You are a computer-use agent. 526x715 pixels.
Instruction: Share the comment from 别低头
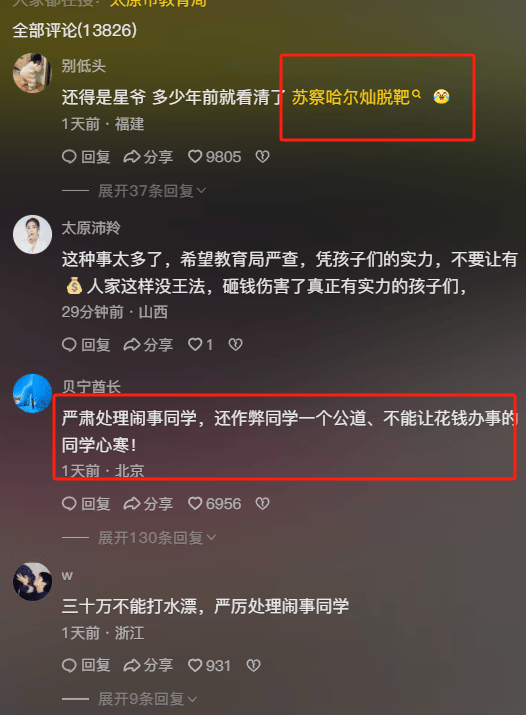[148, 157]
